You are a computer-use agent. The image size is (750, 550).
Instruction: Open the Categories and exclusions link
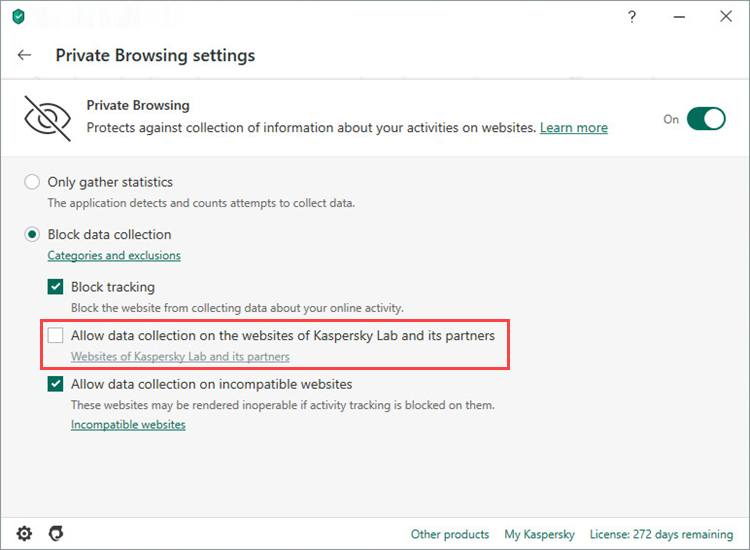click(x=114, y=255)
